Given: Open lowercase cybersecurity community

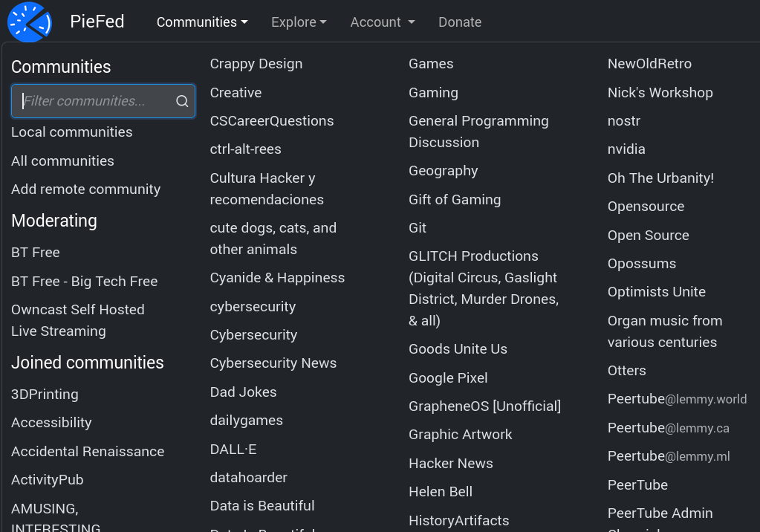Looking at the screenshot, I should [x=253, y=306].
